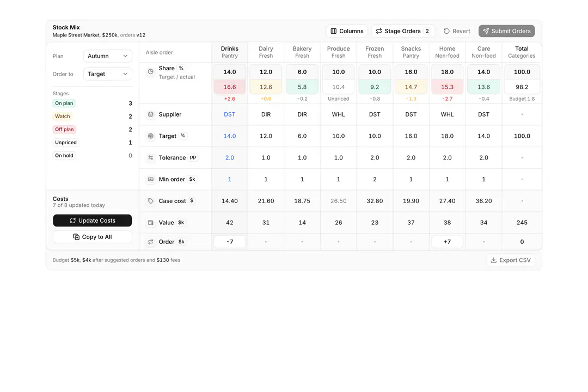Click the Drinks tolerance value 2.0

click(230, 158)
